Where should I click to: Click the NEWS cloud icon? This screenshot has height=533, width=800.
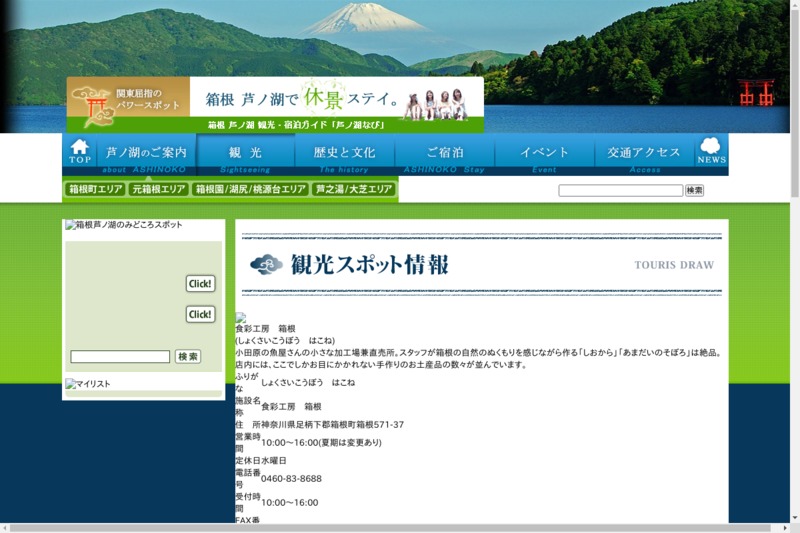coord(711,153)
